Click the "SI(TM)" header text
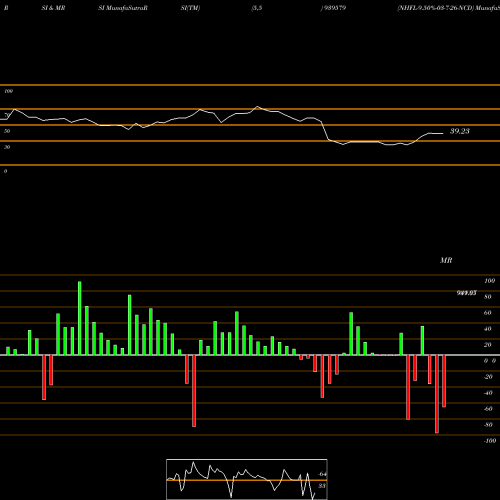 click(190, 8)
